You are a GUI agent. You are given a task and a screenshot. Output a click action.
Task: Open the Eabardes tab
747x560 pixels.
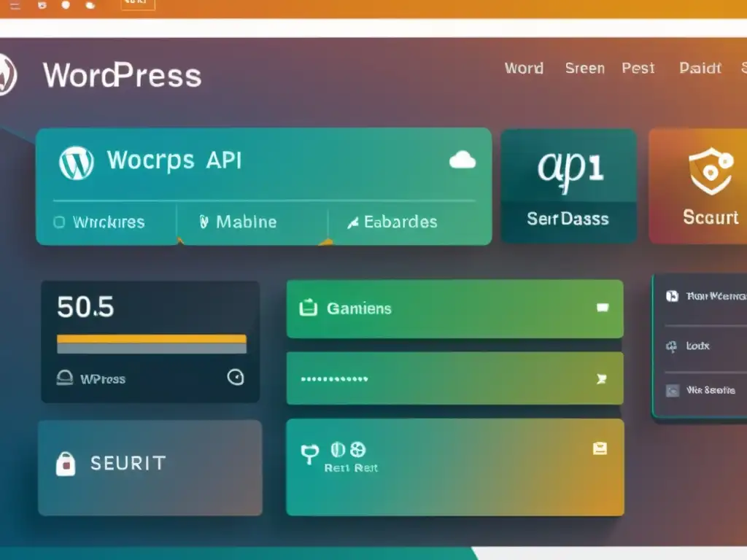[392, 222]
